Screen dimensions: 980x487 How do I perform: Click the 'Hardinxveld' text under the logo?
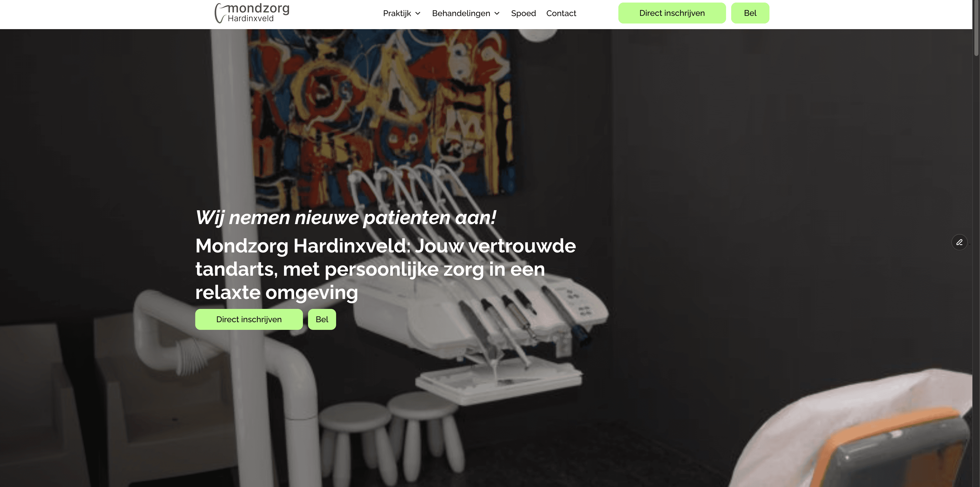click(x=251, y=19)
